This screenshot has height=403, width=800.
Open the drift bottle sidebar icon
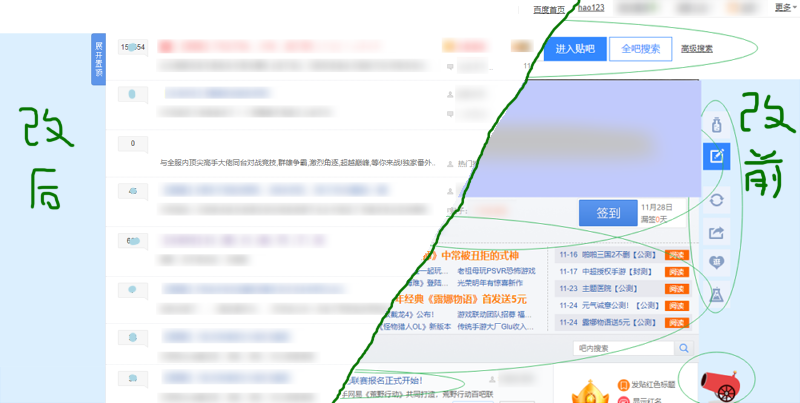tap(716, 124)
